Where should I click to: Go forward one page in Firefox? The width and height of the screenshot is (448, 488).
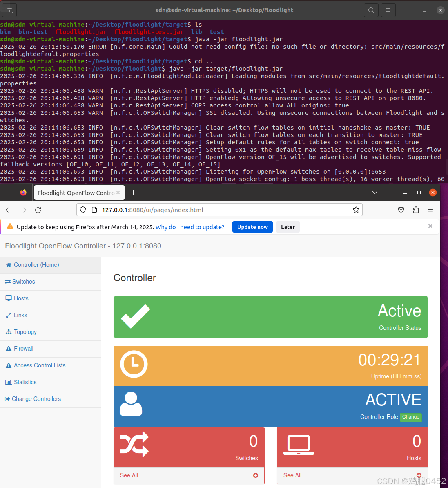click(x=23, y=210)
